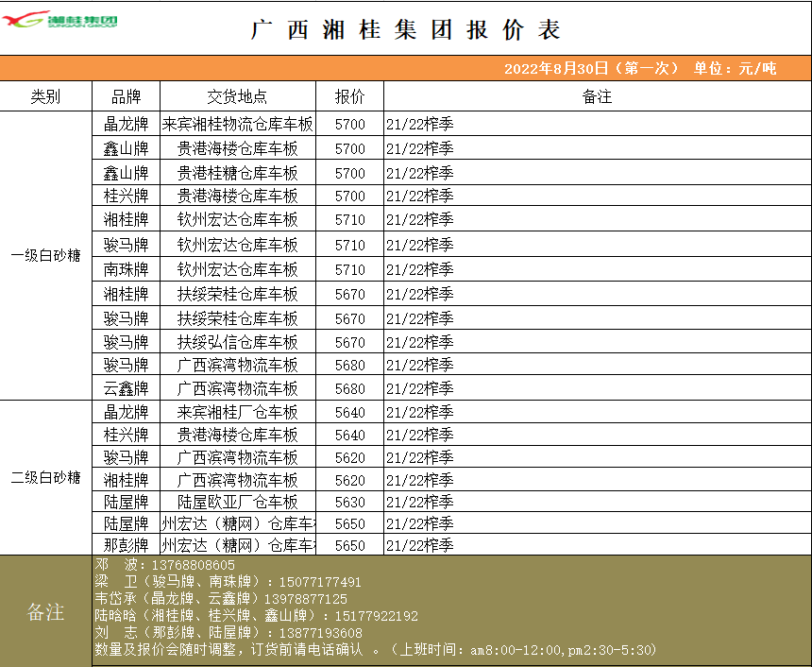Click the 交货地点 column header
The height and width of the screenshot is (667, 812).
[237, 96]
